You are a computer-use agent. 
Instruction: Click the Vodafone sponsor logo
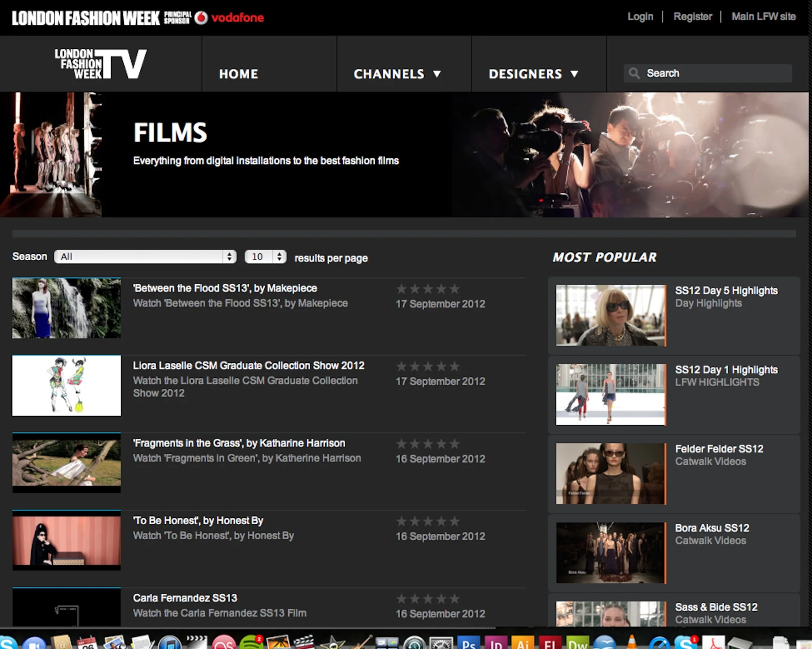click(229, 17)
